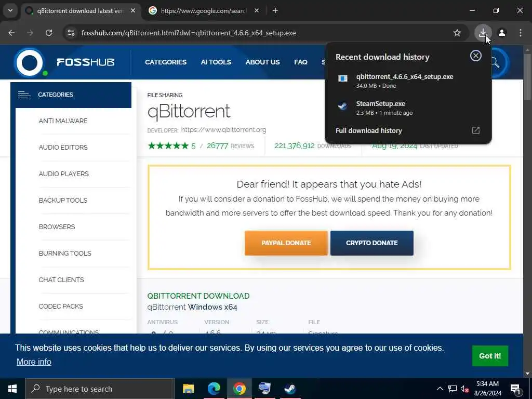Select BURNING TOOLS category
Screen dimensions: 532x399
65,253
